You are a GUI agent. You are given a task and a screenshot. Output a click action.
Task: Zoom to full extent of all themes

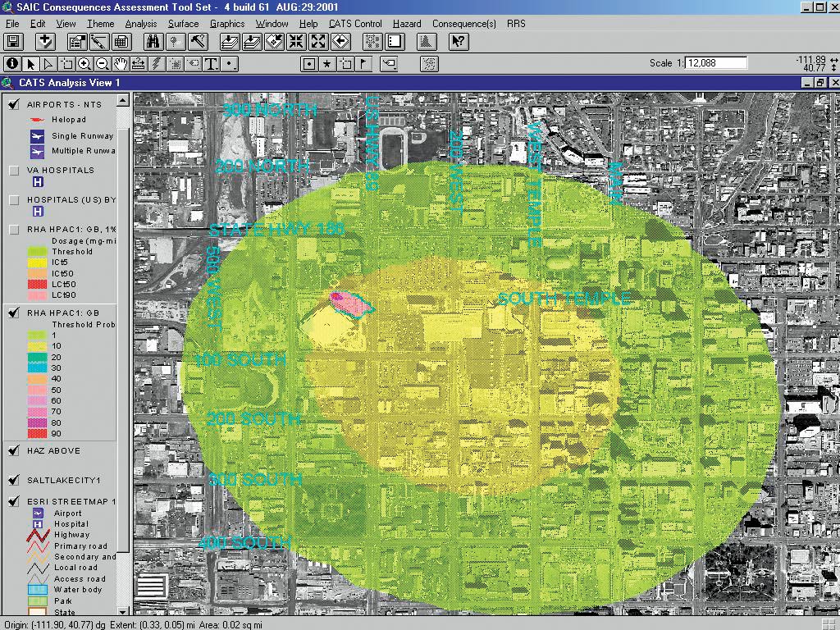coord(230,42)
